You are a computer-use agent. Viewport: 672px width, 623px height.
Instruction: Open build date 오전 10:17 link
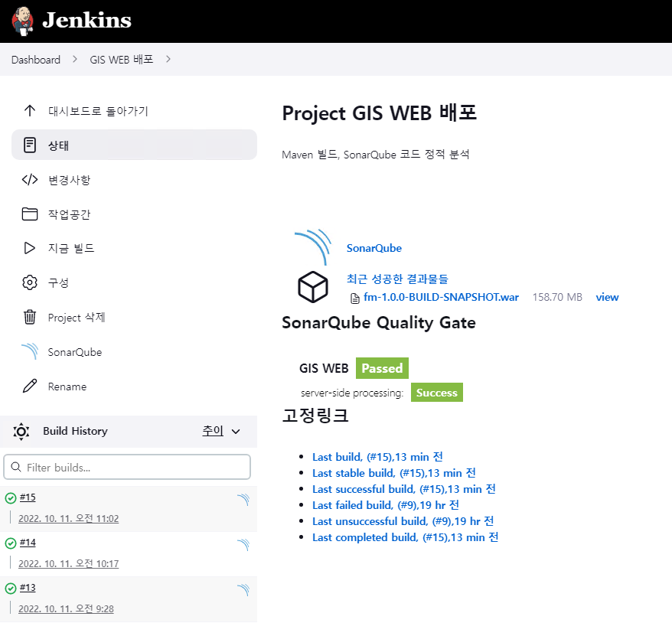pyautogui.click(x=69, y=564)
